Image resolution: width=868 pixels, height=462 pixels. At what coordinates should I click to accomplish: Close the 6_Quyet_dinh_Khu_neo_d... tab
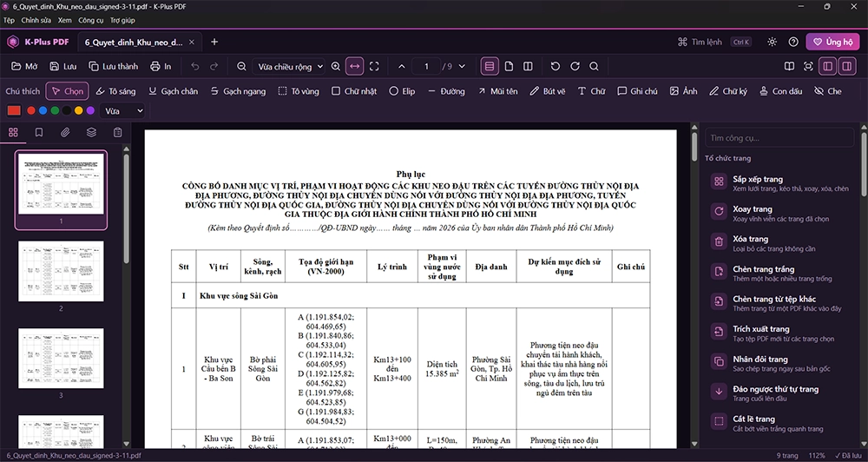[192, 42]
